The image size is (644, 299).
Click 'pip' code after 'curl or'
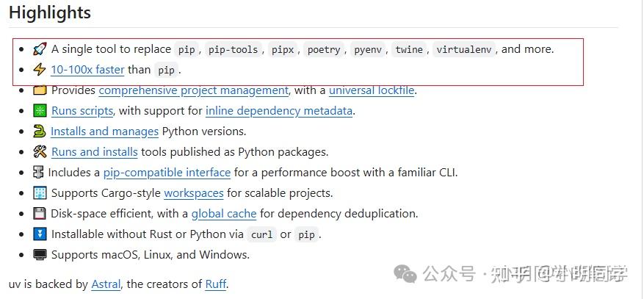click(x=306, y=234)
